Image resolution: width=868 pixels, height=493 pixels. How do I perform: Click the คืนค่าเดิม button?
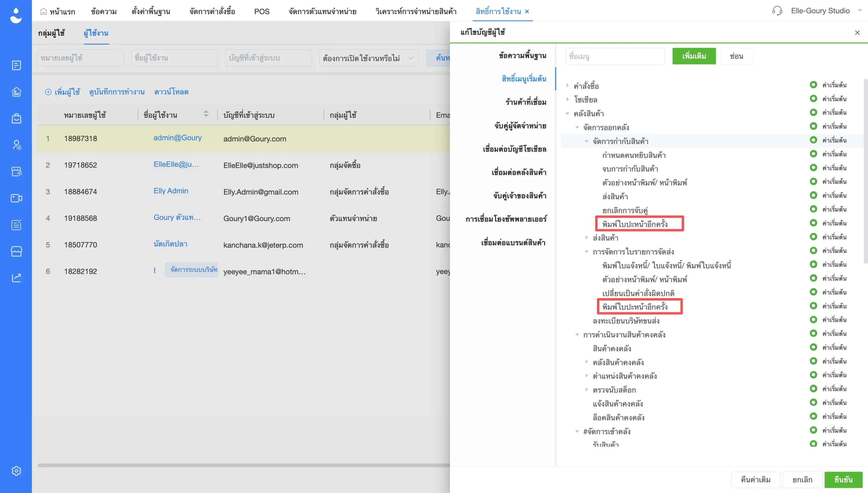[x=756, y=479]
